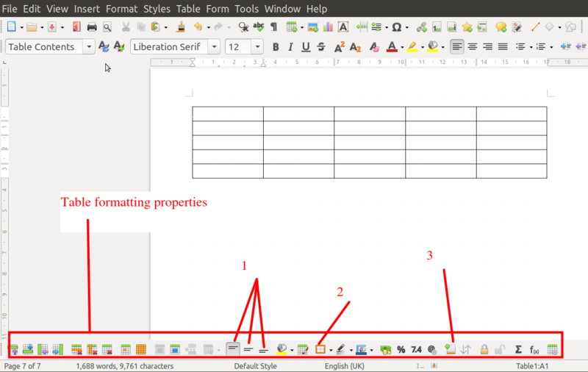Enable Center Horizontally paragraph alignment

(472, 47)
